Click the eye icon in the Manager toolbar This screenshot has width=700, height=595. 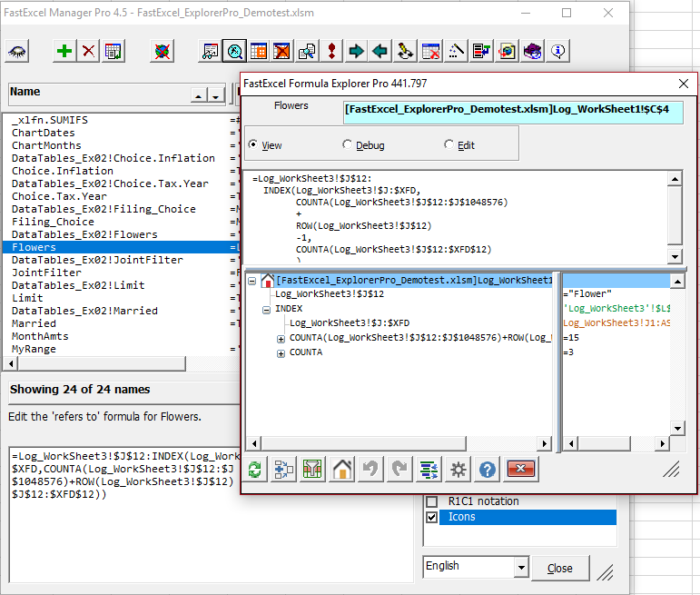[x=18, y=51]
